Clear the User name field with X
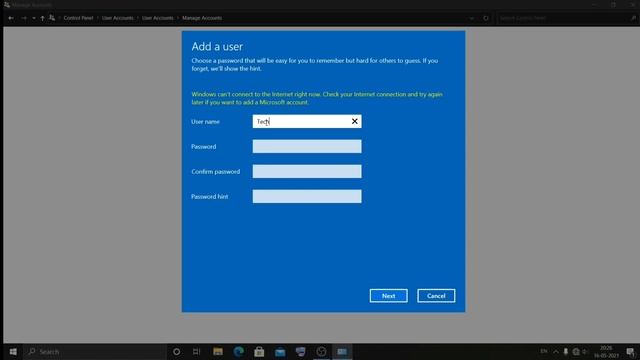The width and height of the screenshot is (640, 360). 354,121
